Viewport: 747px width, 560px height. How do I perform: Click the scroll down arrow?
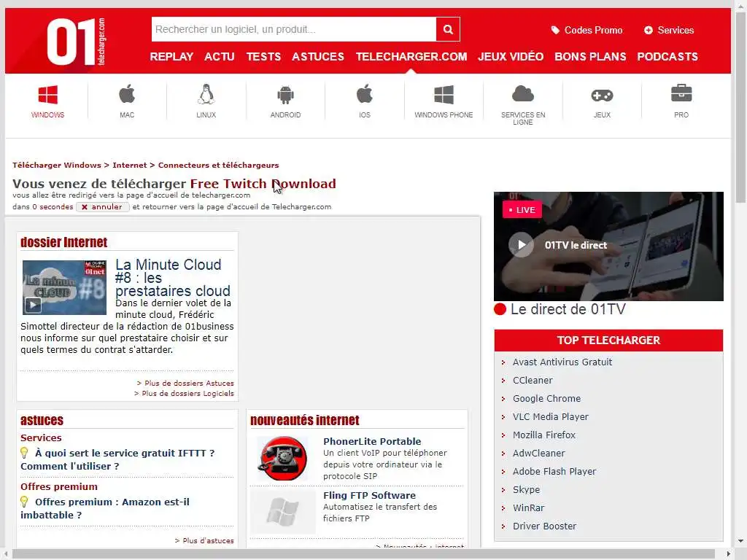click(741, 541)
